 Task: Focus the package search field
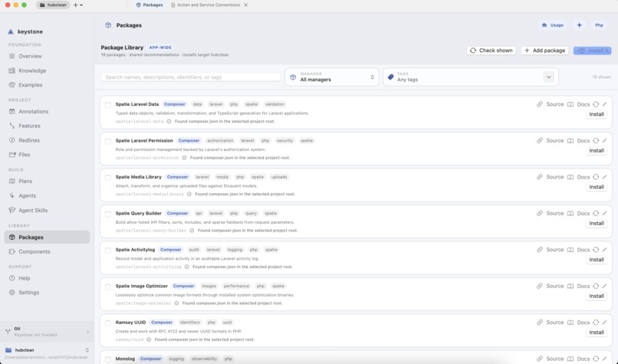191,77
